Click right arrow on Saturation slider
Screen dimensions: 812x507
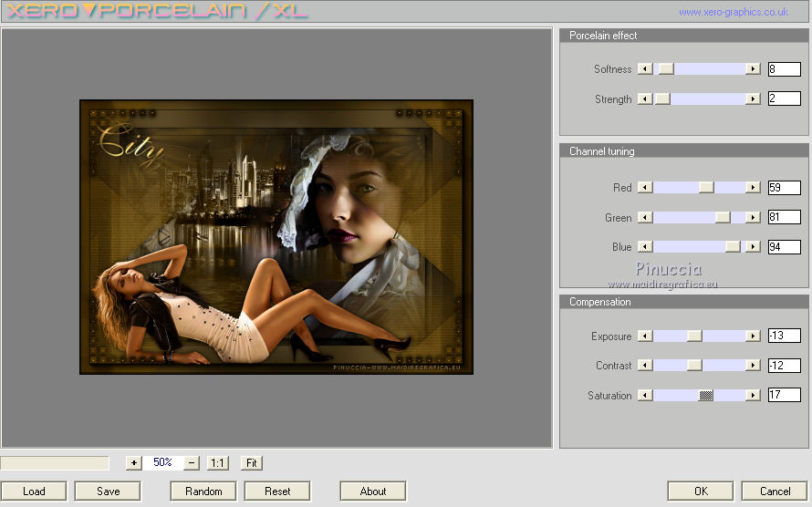tap(753, 396)
